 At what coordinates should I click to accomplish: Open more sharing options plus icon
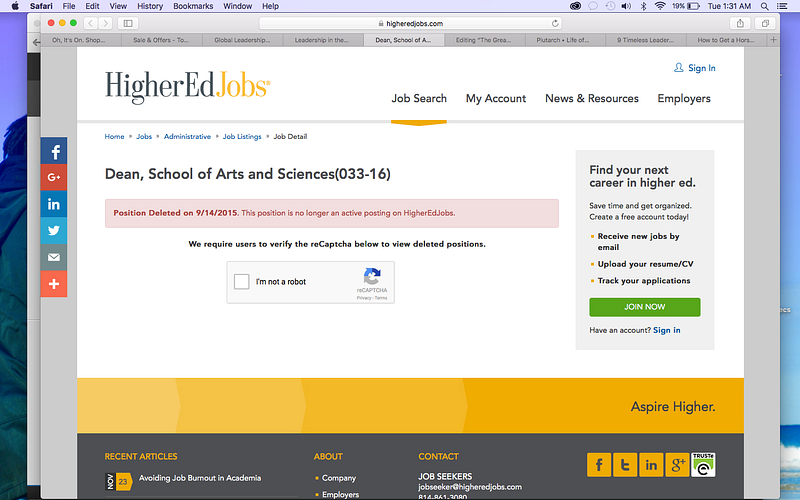tap(54, 284)
